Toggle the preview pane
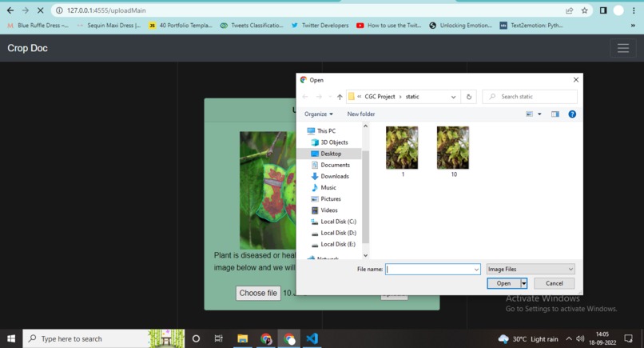The height and width of the screenshot is (348, 644). (x=555, y=114)
